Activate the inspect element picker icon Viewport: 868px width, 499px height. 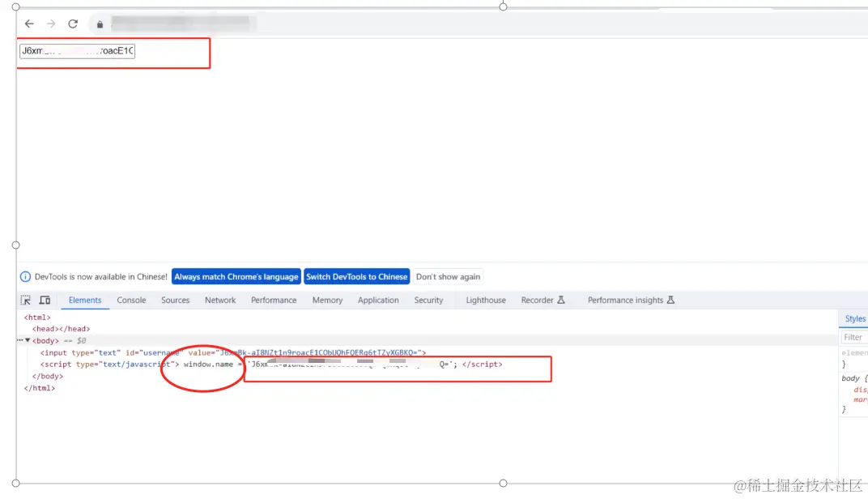point(25,301)
